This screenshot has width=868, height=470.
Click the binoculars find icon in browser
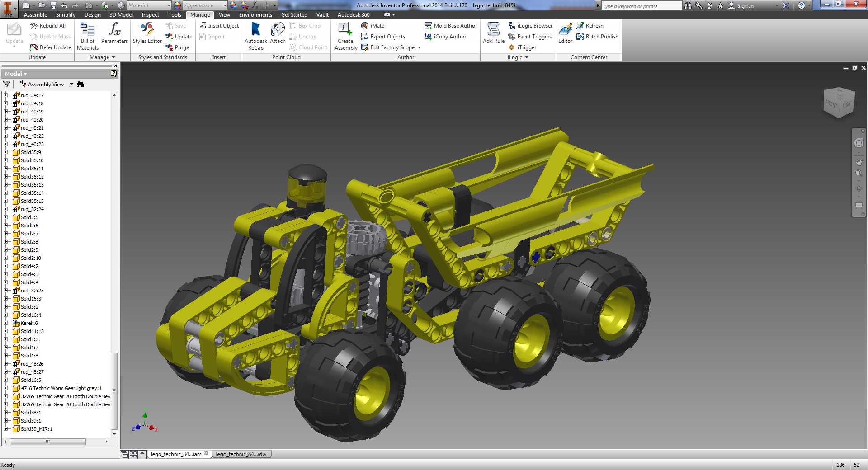click(80, 84)
